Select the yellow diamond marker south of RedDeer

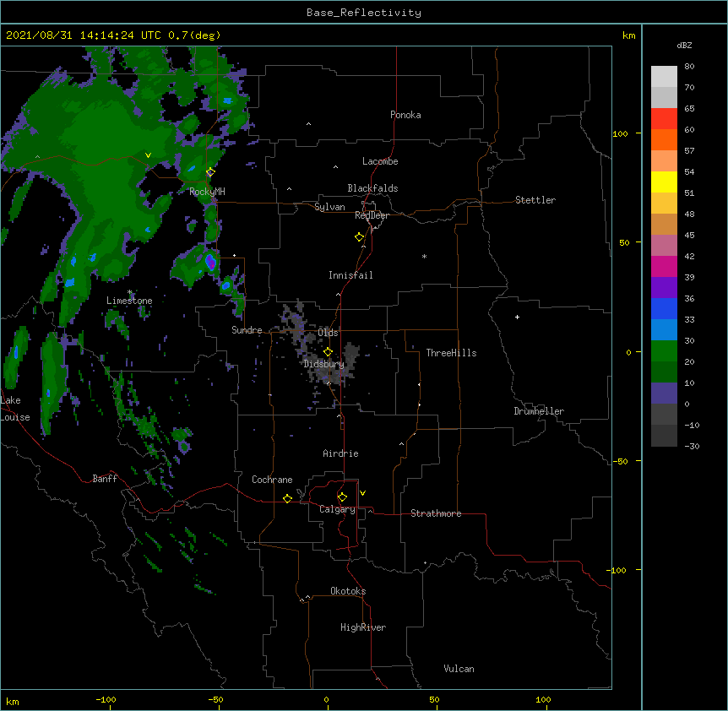(x=360, y=237)
